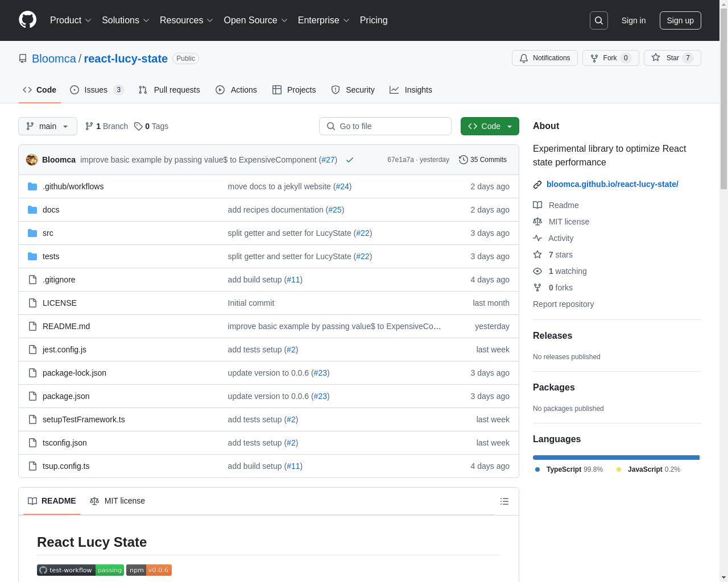728x582 pixels.
Task: Switch to the Actions tab
Action: 236,90
